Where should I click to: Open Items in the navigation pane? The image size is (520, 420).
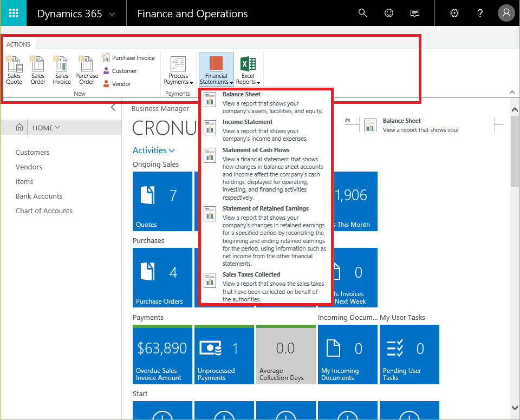coord(24,181)
